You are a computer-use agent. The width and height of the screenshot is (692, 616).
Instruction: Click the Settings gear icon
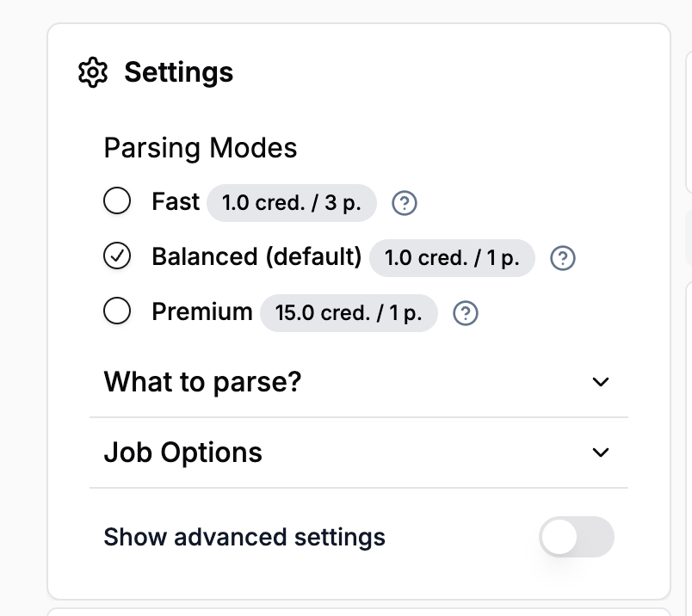pos(92,72)
